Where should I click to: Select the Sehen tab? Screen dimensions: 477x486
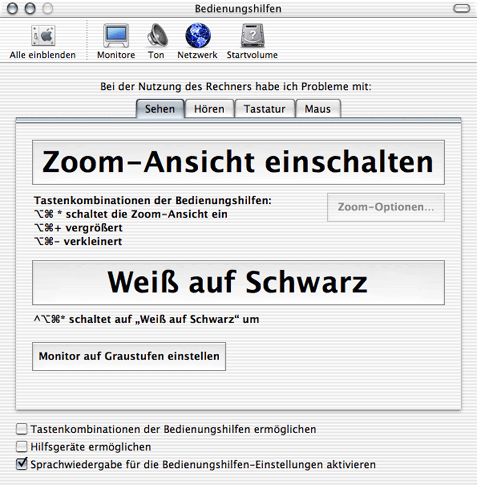click(x=160, y=109)
